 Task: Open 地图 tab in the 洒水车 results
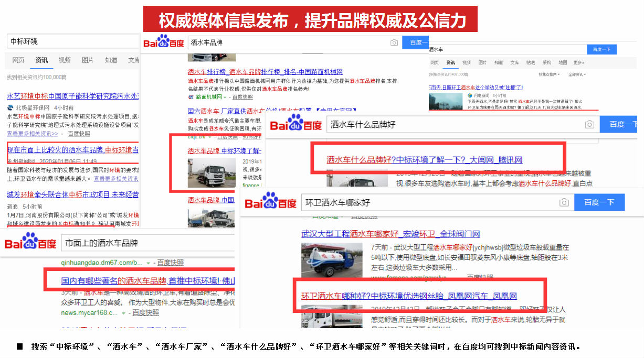point(563,63)
